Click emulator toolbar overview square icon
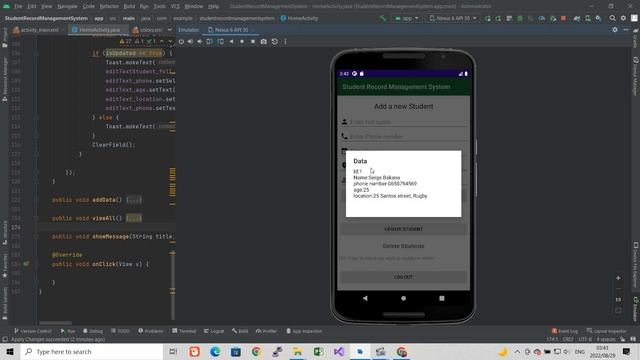This screenshot has height=360, width=640. tap(253, 41)
